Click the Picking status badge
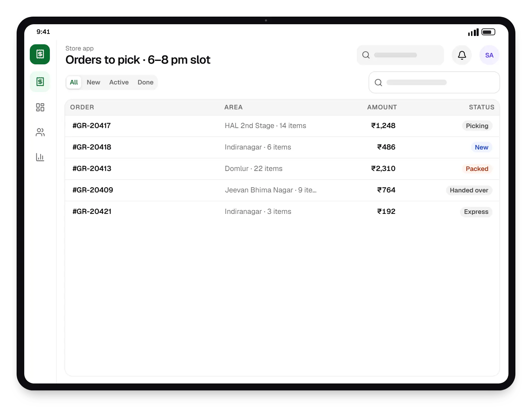The height and width of the screenshot is (407, 532). pyautogui.click(x=477, y=126)
